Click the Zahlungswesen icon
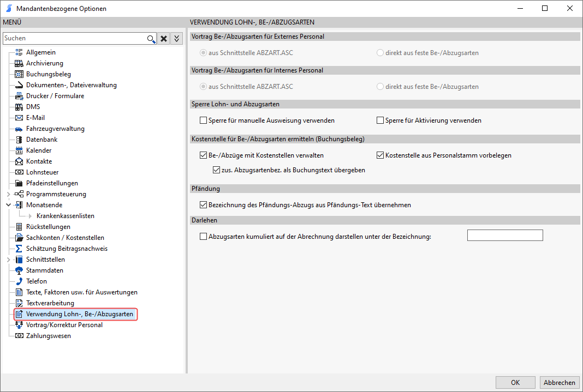Image resolution: width=583 pixels, height=392 pixels. pyautogui.click(x=19, y=336)
